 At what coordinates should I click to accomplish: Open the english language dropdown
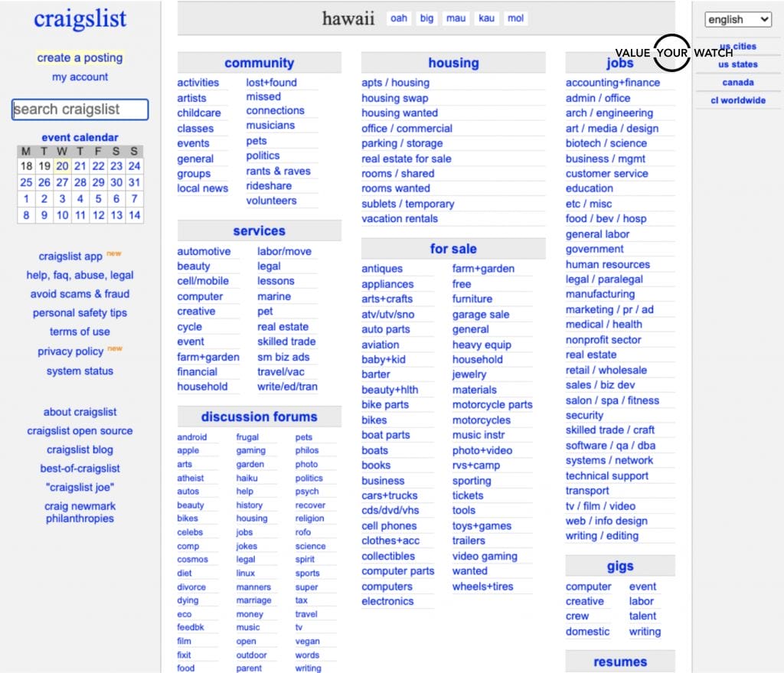click(738, 20)
